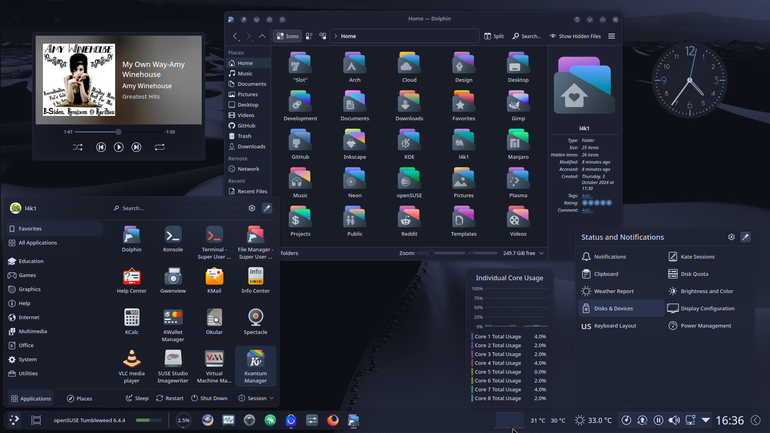Launch Konsole from the app menu
The image size is (770, 433).
coord(173,239)
